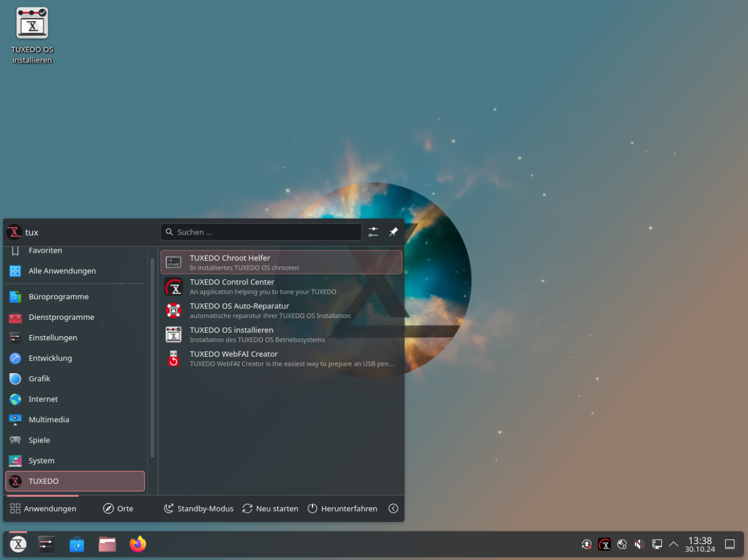Screen dimensions: 748x560
Task: Open the file manager in taskbar
Action: point(107,544)
